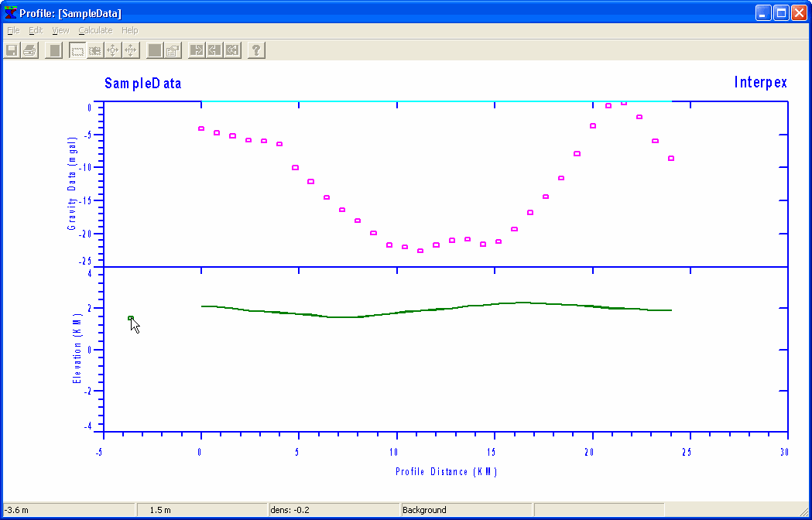This screenshot has height=520, width=812.
Task: Open the Edit menu
Action: pos(36,30)
